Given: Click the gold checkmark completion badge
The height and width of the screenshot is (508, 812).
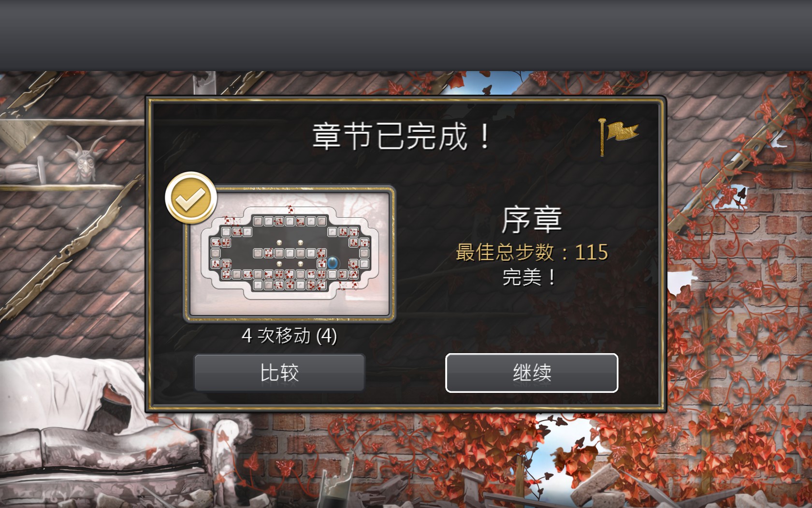Looking at the screenshot, I should coord(191,198).
